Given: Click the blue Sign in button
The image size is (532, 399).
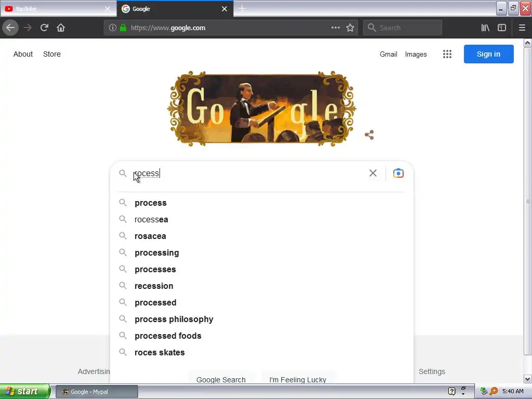Looking at the screenshot, I should click(x=488, y=54).
